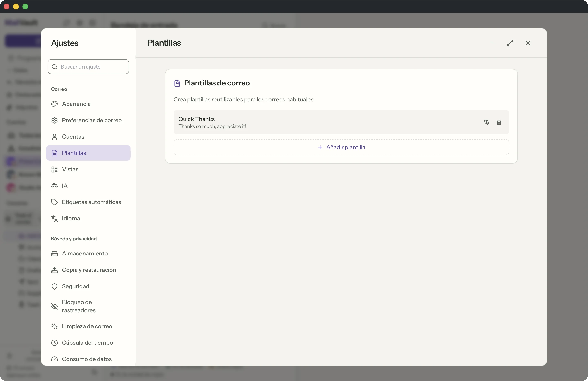Open Bloqueo de rastreadores settings
Viewport: 588px width, 381px height.
point(88,306)
